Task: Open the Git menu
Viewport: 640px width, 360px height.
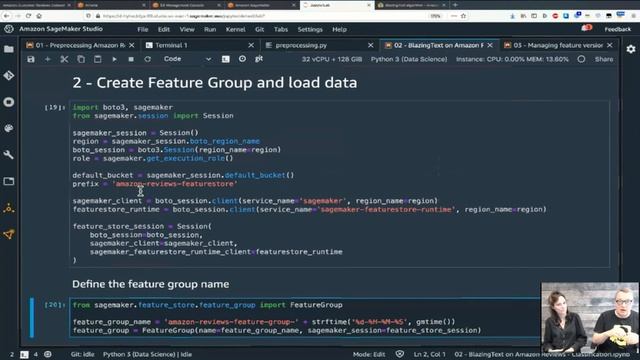Action: tap(260, 29)
